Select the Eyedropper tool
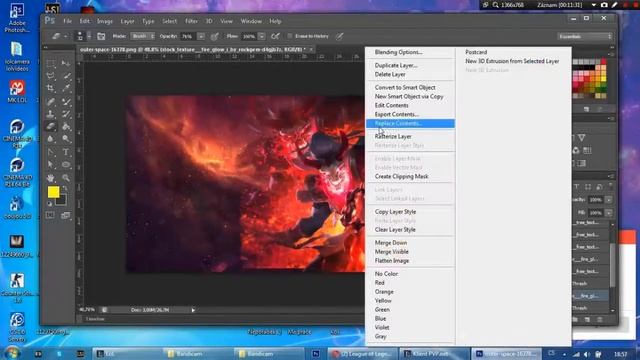This screenshot has width=640, height=360. 66,88
